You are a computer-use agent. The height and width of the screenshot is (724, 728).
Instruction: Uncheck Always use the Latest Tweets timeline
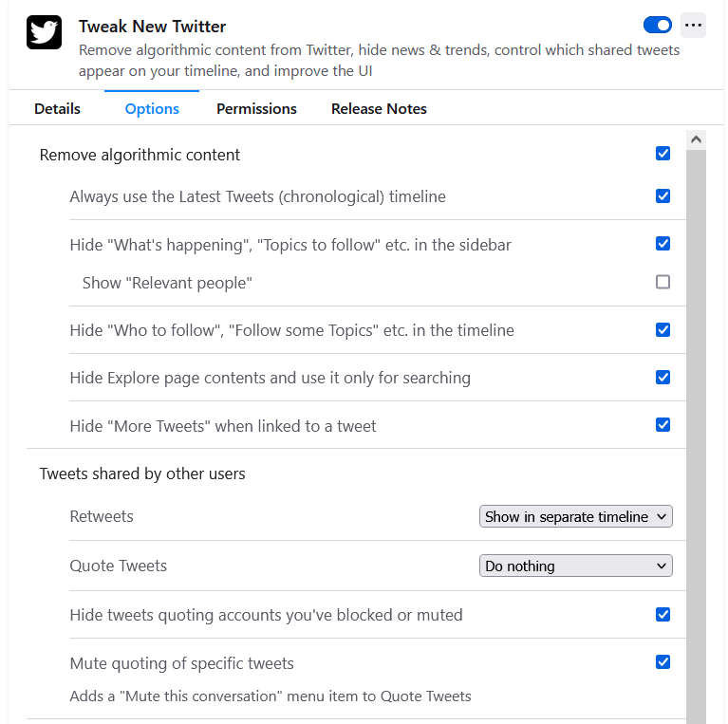pos(663,196)
